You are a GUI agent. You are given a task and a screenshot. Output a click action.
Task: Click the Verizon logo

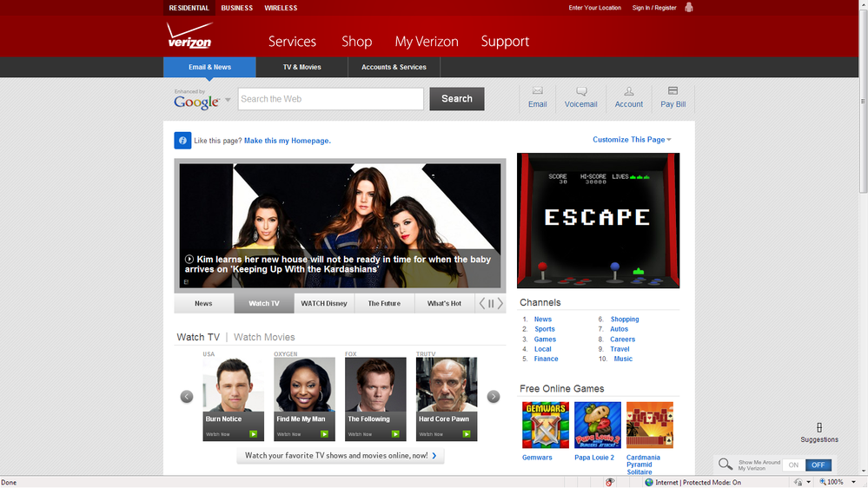pos(189,36)
